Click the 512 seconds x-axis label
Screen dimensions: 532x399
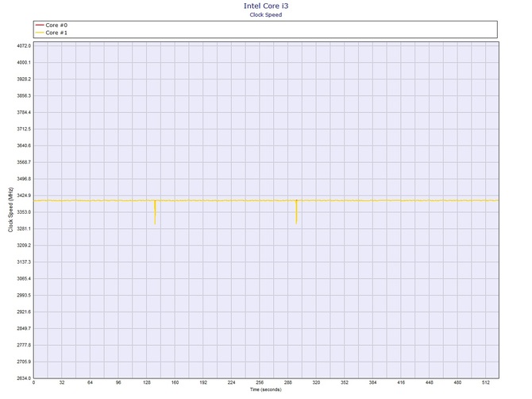click(x=486, y=382)
